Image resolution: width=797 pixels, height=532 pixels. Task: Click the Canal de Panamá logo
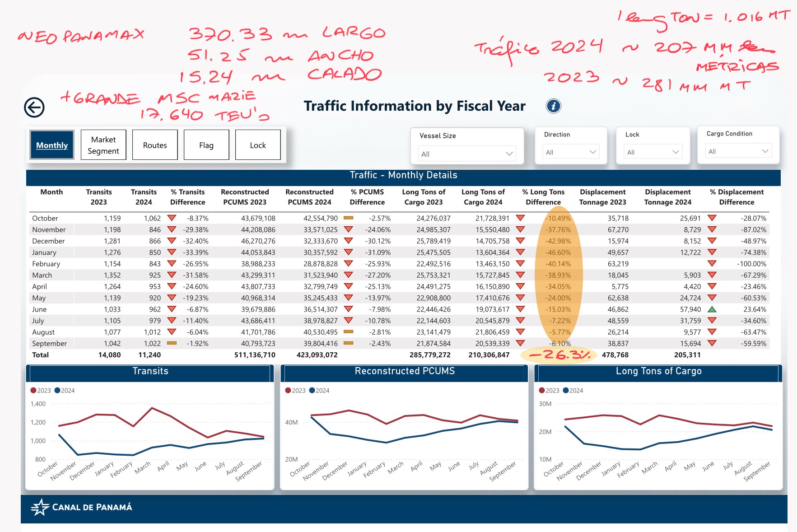click(82, 507)
